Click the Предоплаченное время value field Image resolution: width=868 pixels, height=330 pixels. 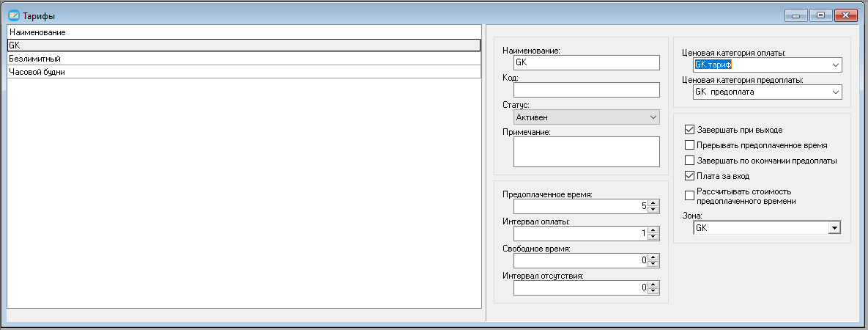click(x=580, y=206)
